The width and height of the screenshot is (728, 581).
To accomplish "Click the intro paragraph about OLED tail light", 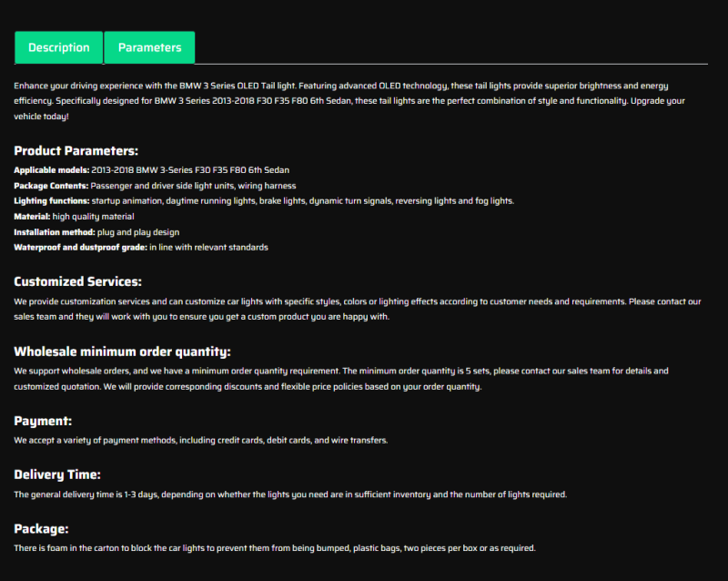I will [x=355, y=101].
